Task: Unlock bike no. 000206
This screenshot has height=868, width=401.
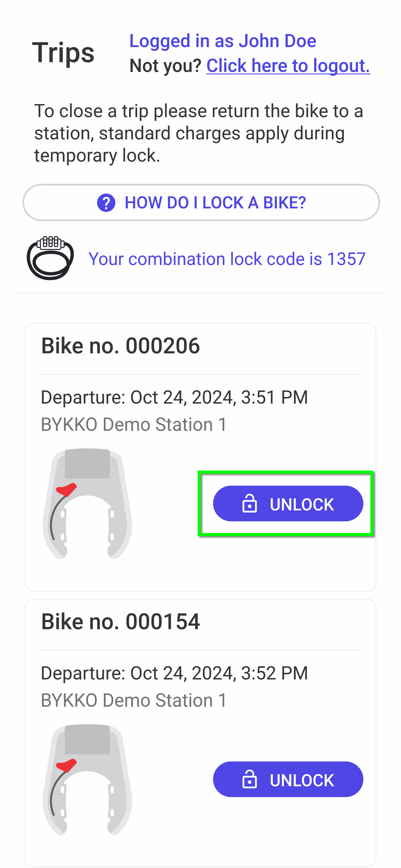Action: 288,503
